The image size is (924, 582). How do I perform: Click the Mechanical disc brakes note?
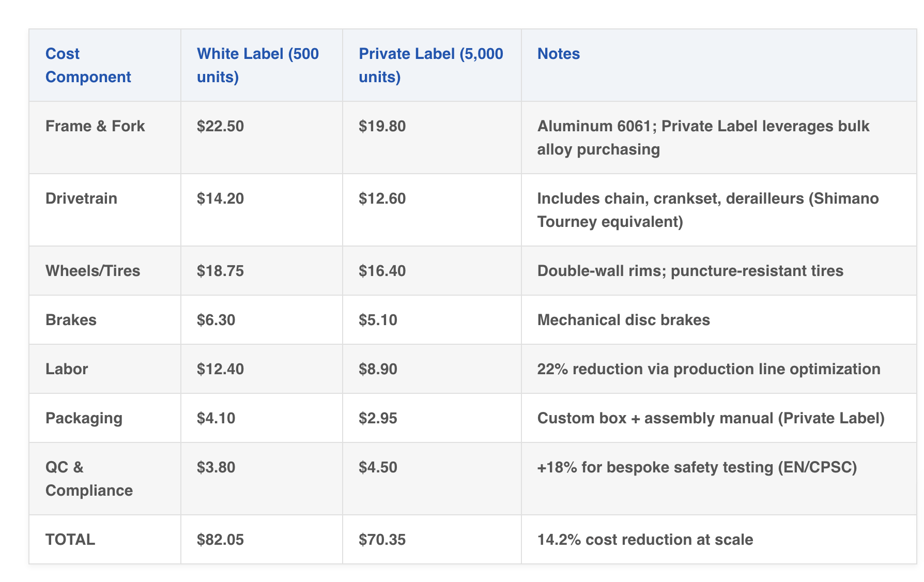click(x=623, y=320)
